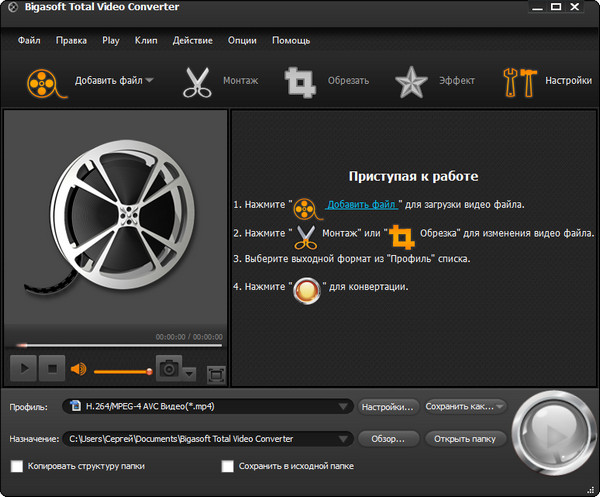Open the Сохранить как dropdown
The width and height of the screenshot is (600, 497).
click(464, 407)
